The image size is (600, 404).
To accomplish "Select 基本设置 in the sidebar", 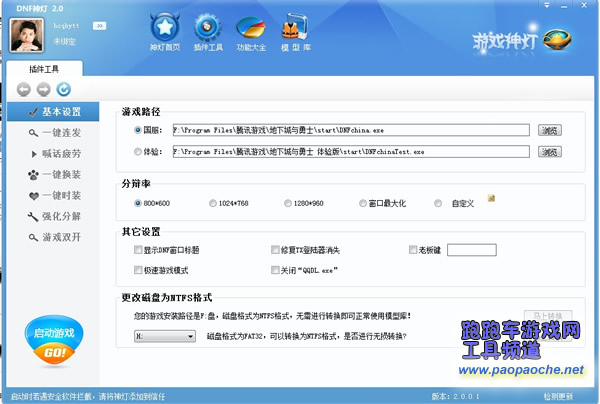I will click(x=53, y=112).
